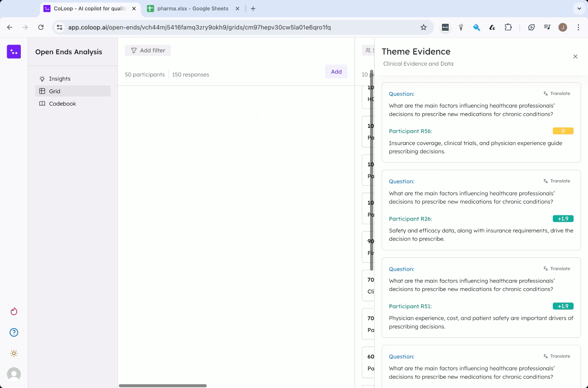
Task: Click the +1.9 badge for Participant R51
Action: [563, 306]
